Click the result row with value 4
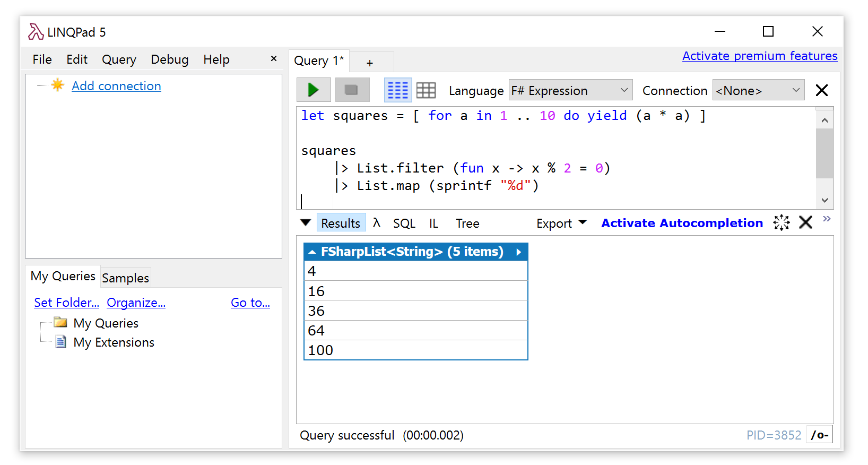The height and width of the screenshot is (465, 868). click(415, 271)
